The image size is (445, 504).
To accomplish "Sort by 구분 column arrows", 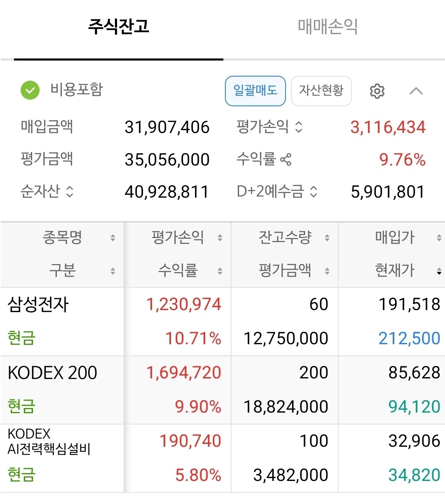I will coord(112,271).
